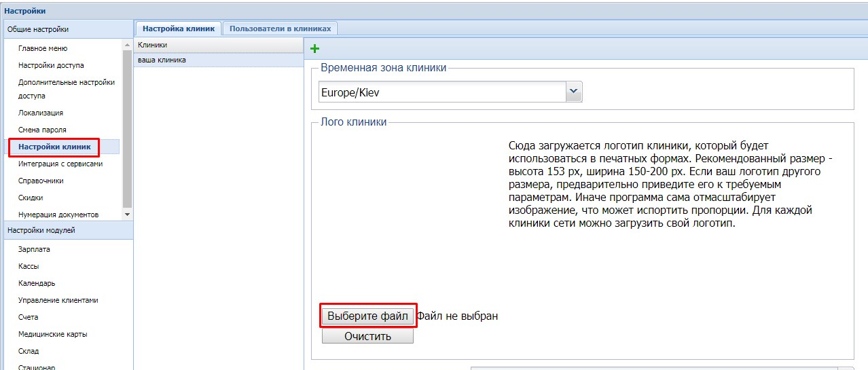Open Смена пароля section
This screenshot has width=868, height=370.
coord(42,130)
